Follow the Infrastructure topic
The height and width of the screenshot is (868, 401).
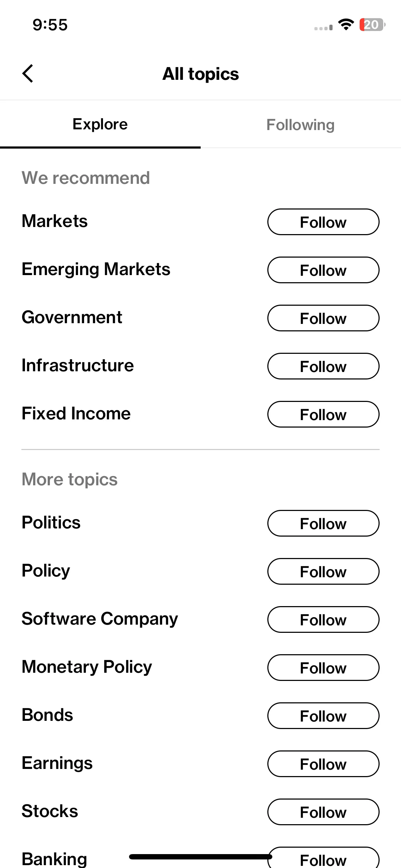[x=323, y=366]
